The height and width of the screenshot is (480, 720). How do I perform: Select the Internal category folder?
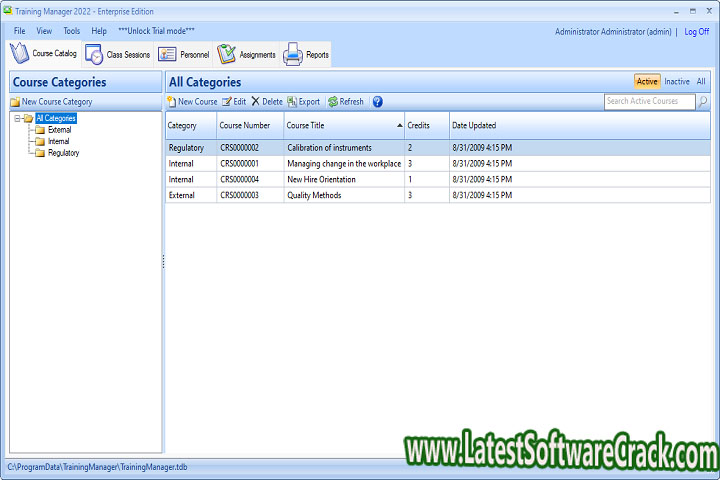pyautogui.click(x=59, y=141)
